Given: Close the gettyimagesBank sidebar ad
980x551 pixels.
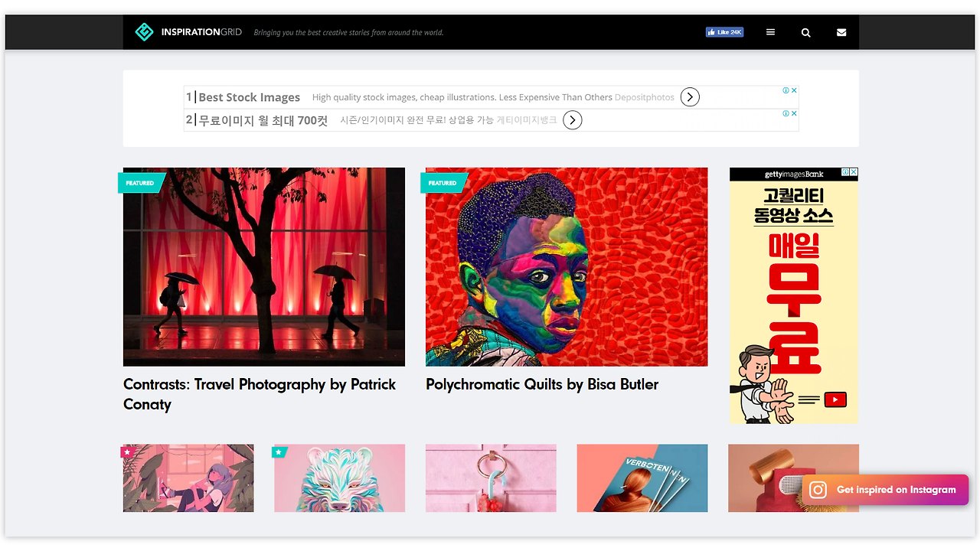Looking at the screenshot, I should [854, 172].
